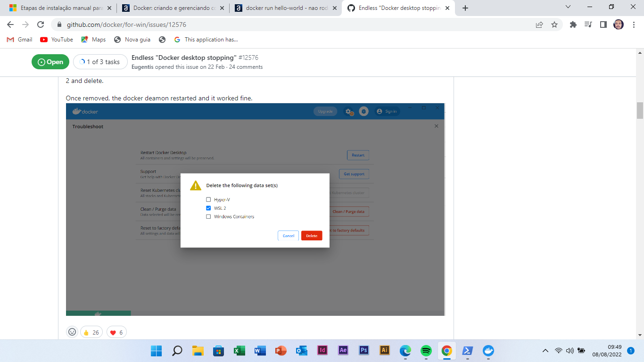
Task: Click the heart reaction with 6
Action: coord(116,332)
